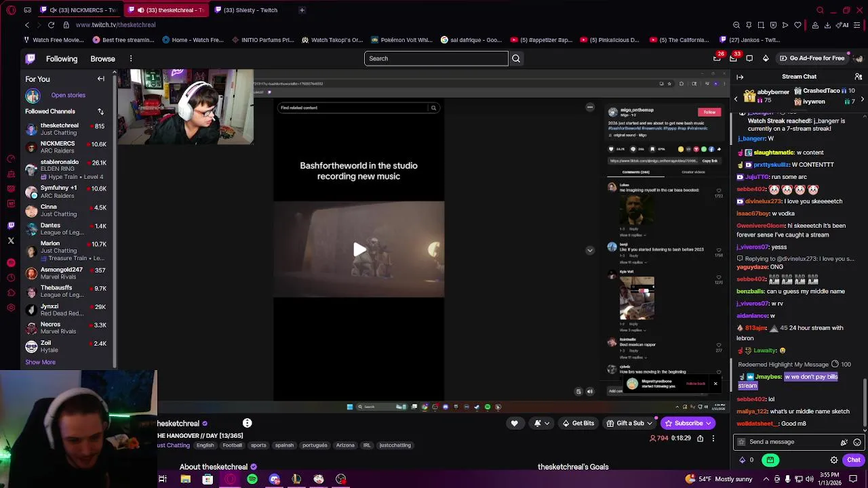Click the chat scrollbar

tap(865, 404)
